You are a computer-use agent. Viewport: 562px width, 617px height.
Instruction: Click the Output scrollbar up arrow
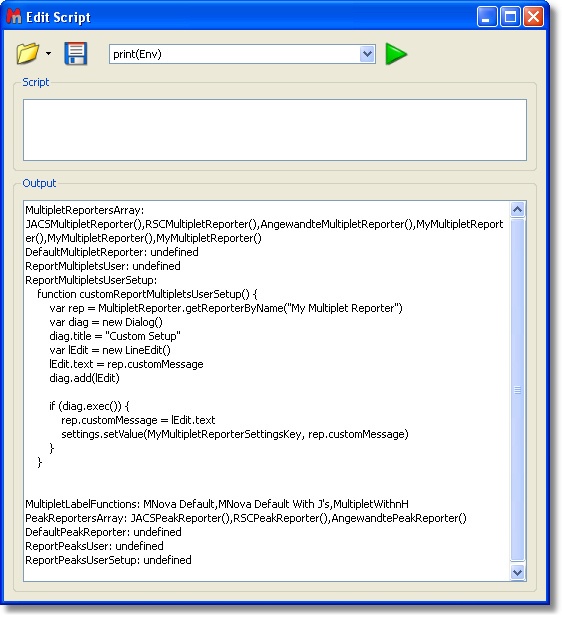point(518,210)
